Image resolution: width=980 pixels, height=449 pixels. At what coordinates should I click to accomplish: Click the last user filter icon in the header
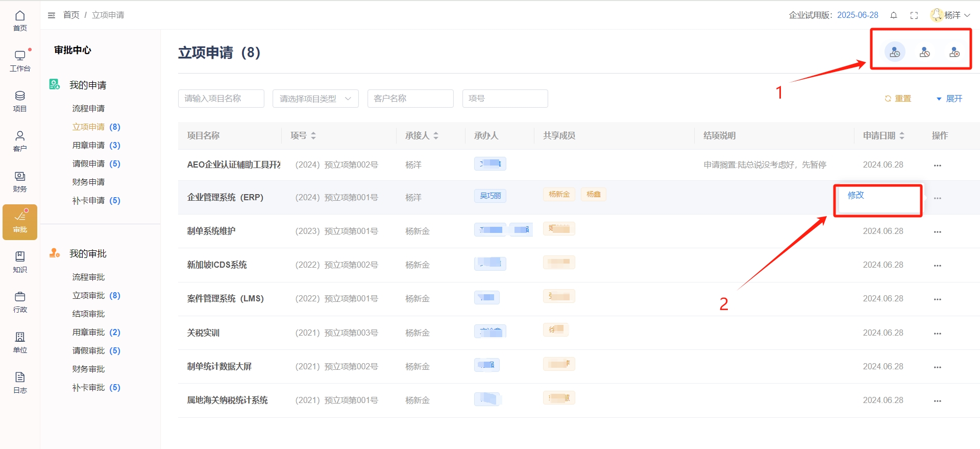954,52
